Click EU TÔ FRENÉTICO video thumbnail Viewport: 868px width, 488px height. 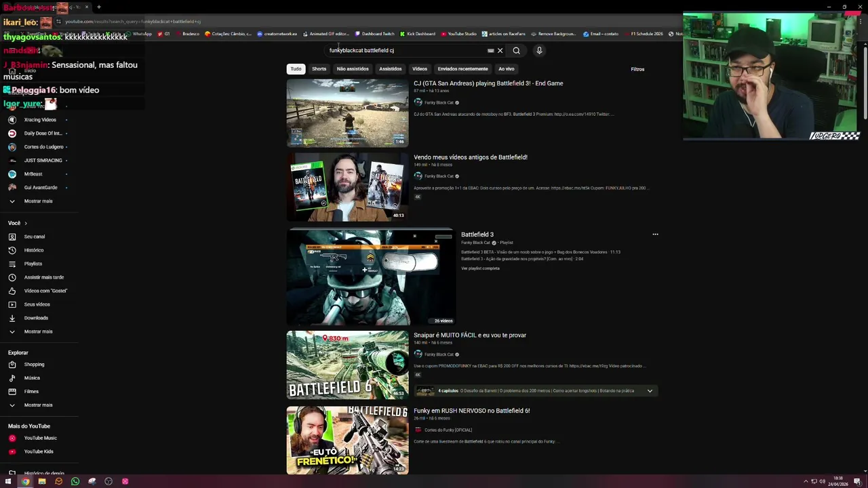[347, 441]
